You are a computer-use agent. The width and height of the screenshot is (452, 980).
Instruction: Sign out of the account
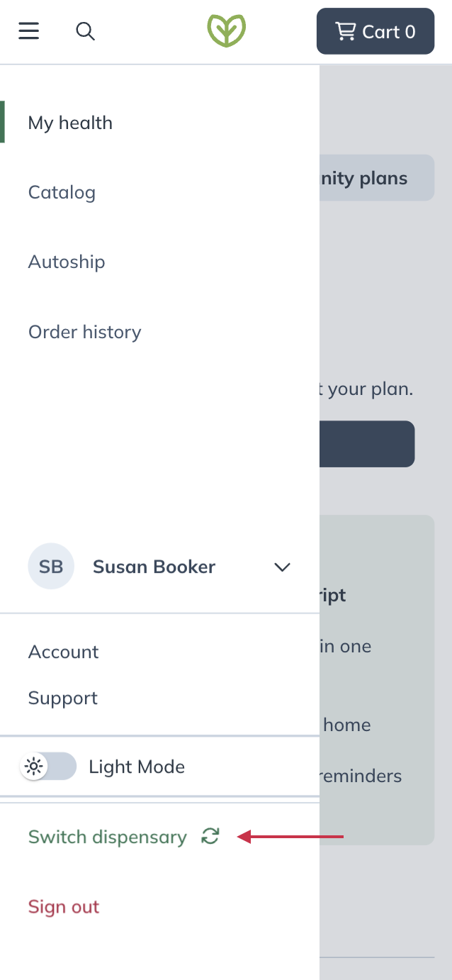[64, 907]
